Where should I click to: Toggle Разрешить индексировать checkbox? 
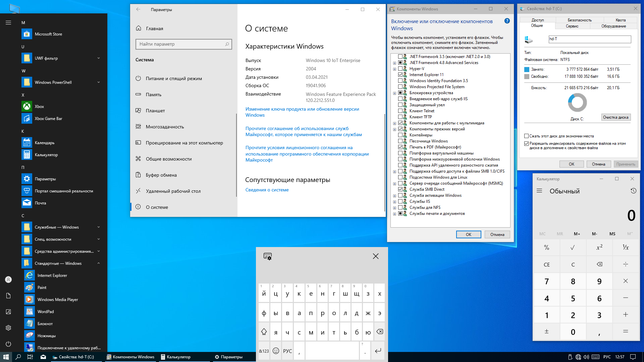(x=527, y=143)
